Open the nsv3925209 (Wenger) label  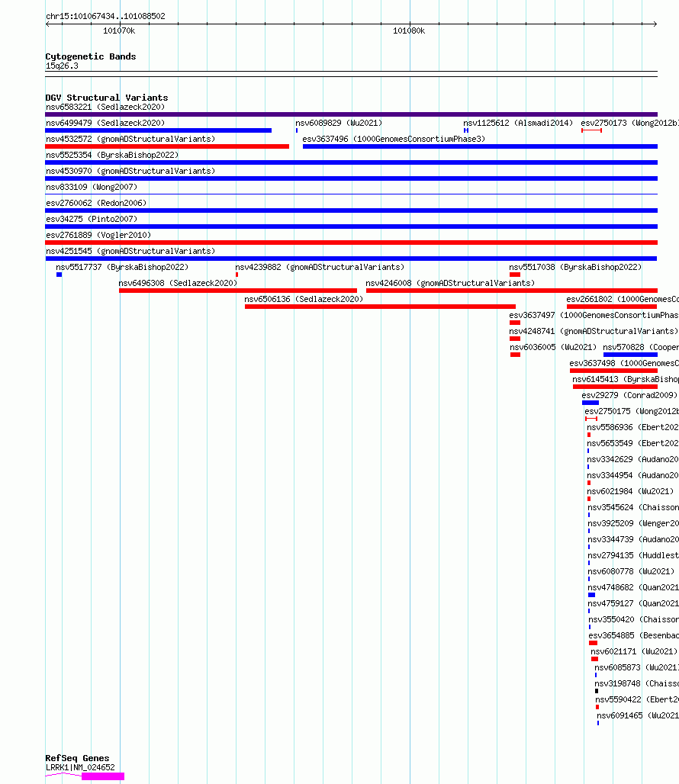tap(633, 523)
